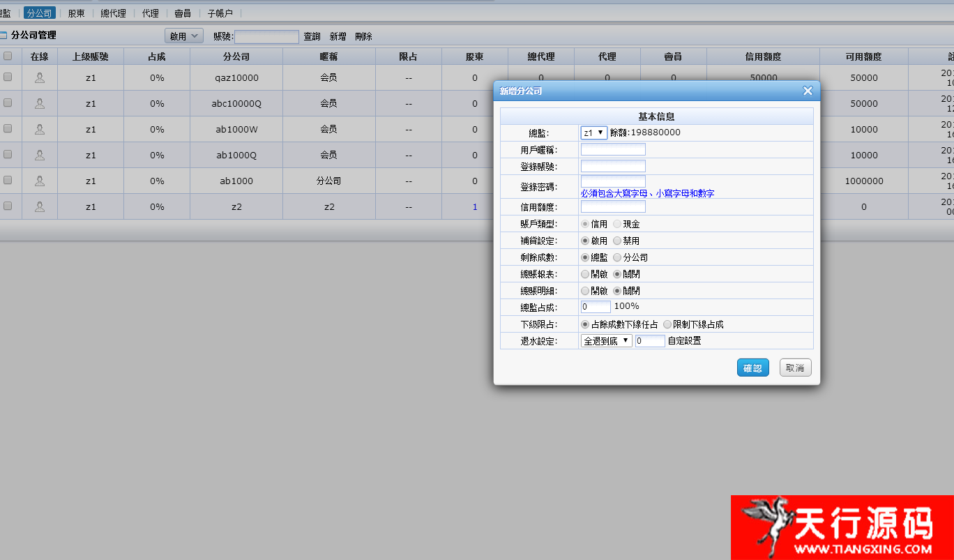954x560 pixels.
Task: Select 限制下線占成 radio option
Action: [667, 324]
